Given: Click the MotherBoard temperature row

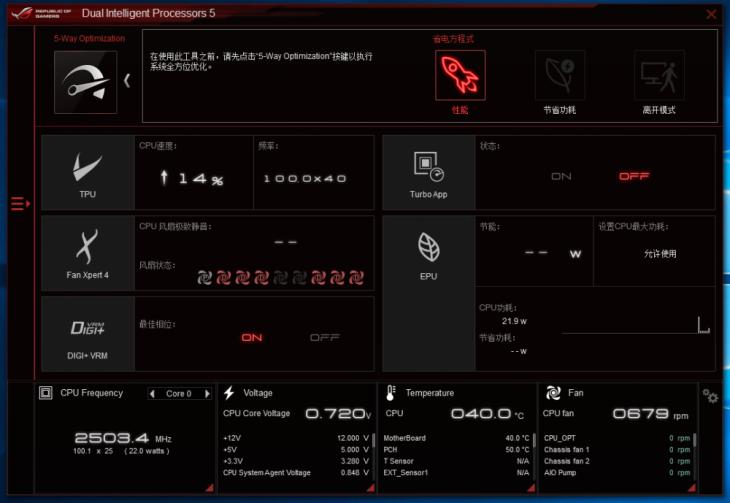Looking at the screenshot, I should coord(456,438).
